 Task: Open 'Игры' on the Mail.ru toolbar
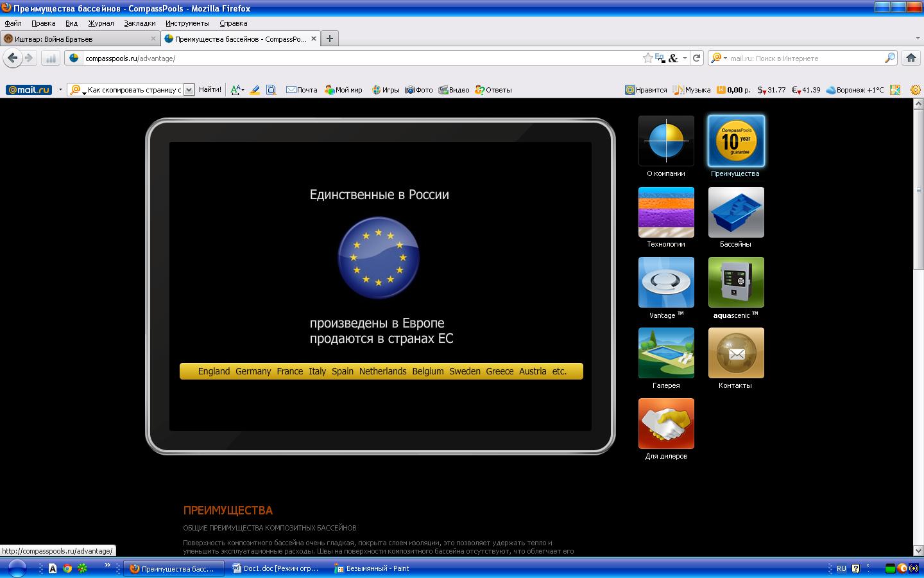click(385, 90)
